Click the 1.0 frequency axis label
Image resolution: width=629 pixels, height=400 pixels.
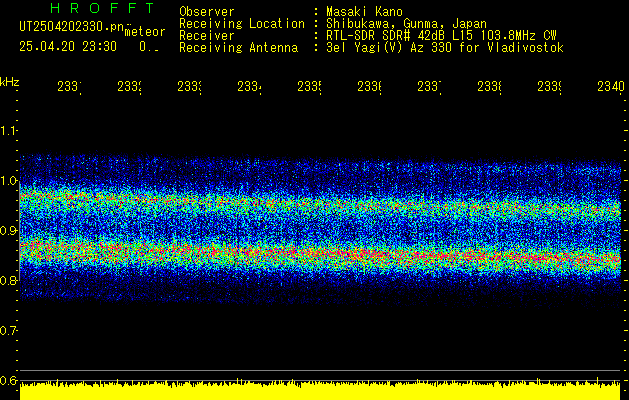click(x=8, y=180)
